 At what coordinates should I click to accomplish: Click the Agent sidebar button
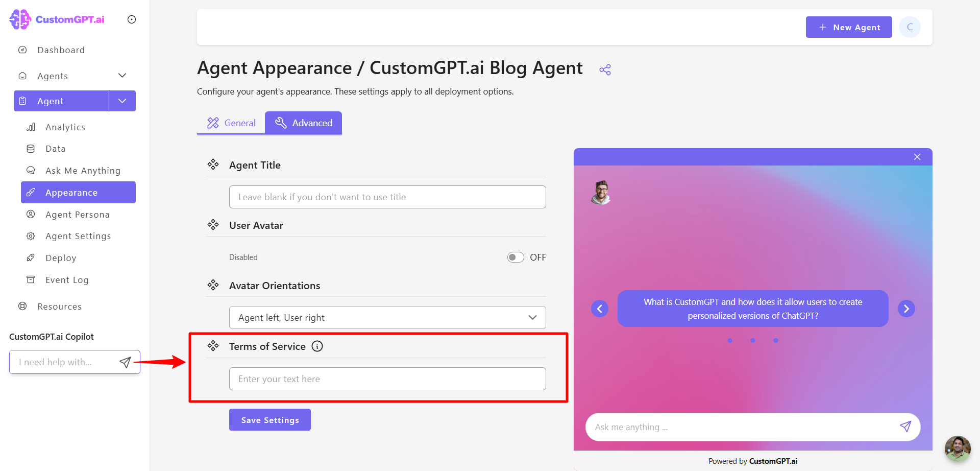click(x=61, y=101)
